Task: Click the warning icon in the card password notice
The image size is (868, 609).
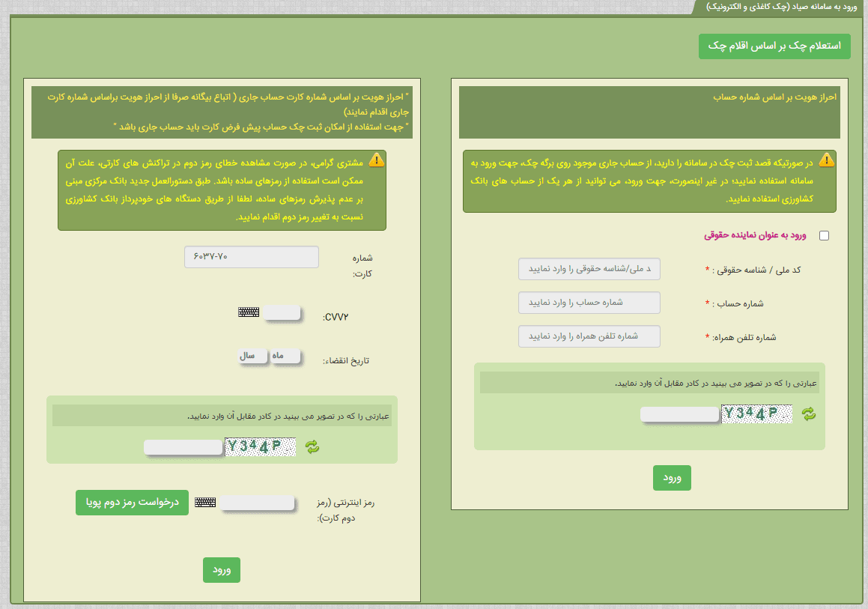Action: coord(375,160)
